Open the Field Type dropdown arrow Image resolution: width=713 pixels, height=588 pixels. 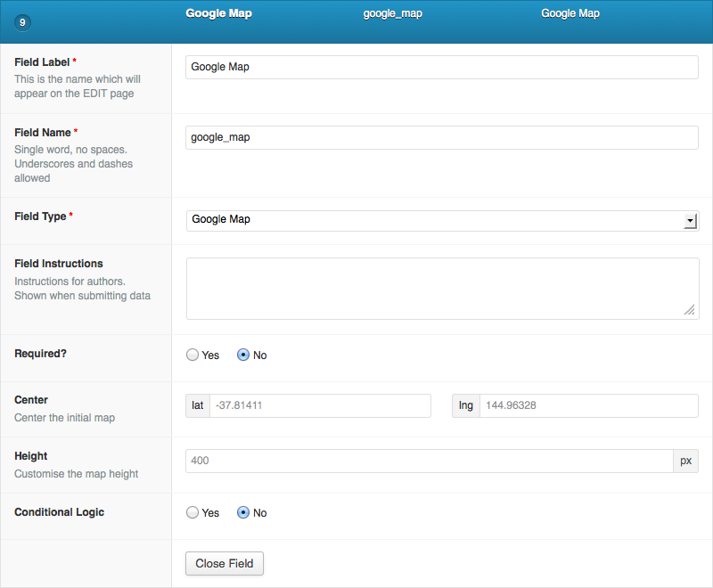point(690,221)
